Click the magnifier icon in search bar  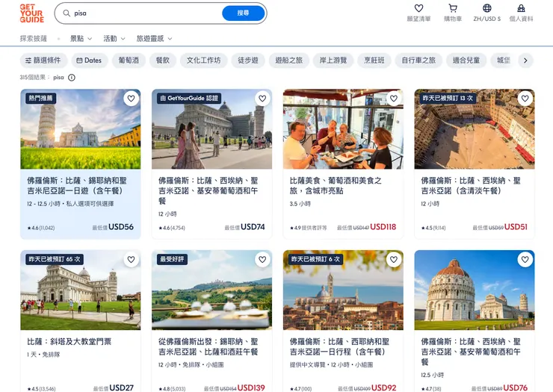click(x=67, y=13)
